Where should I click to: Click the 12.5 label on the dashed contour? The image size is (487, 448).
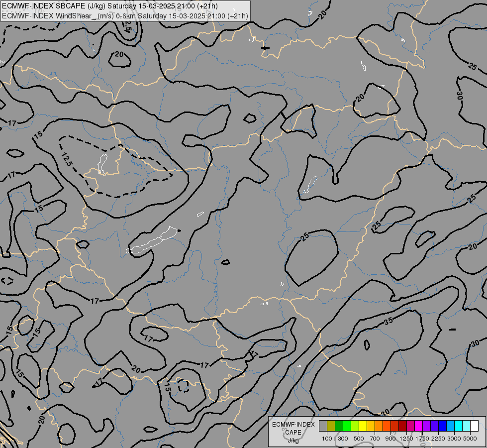point(67,159)
